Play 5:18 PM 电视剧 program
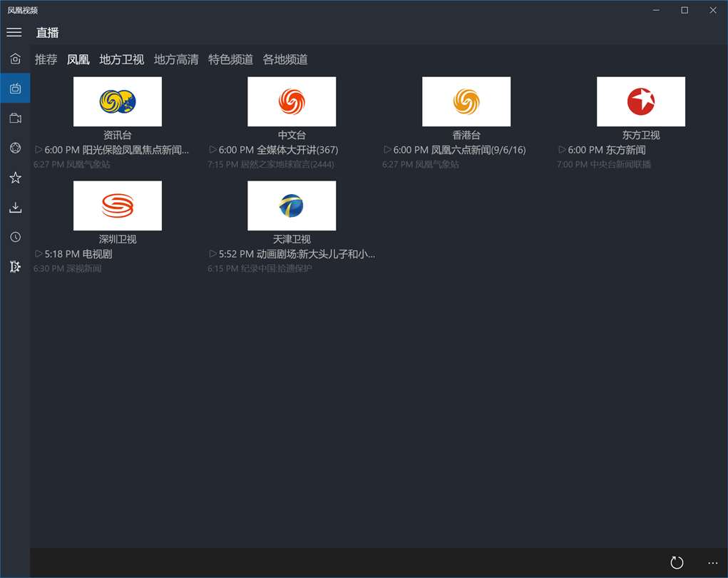Image resolution: width=728 pixels, height=578 pixels. (73, 254)
